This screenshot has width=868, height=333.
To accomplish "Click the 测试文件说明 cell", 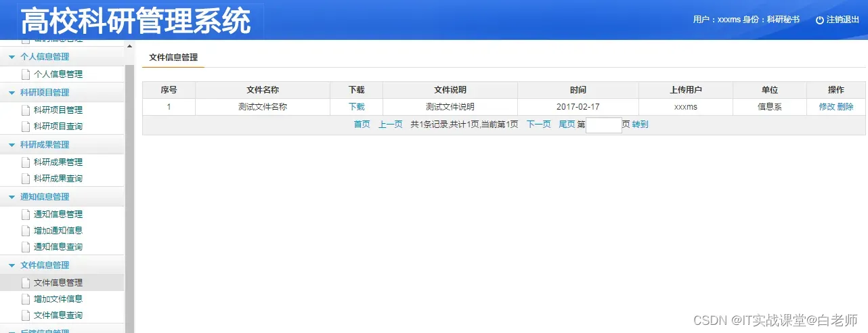I will 450,107.
